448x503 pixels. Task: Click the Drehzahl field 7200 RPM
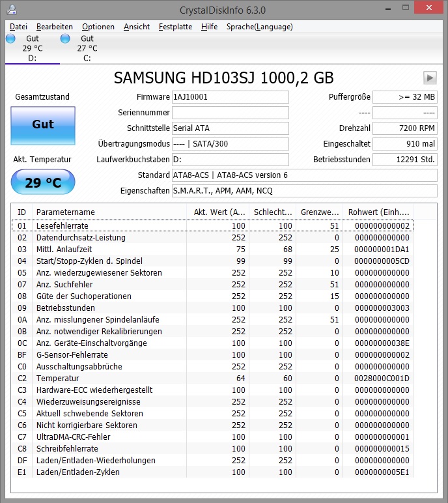pyautogui.click(x=405, y=128)
